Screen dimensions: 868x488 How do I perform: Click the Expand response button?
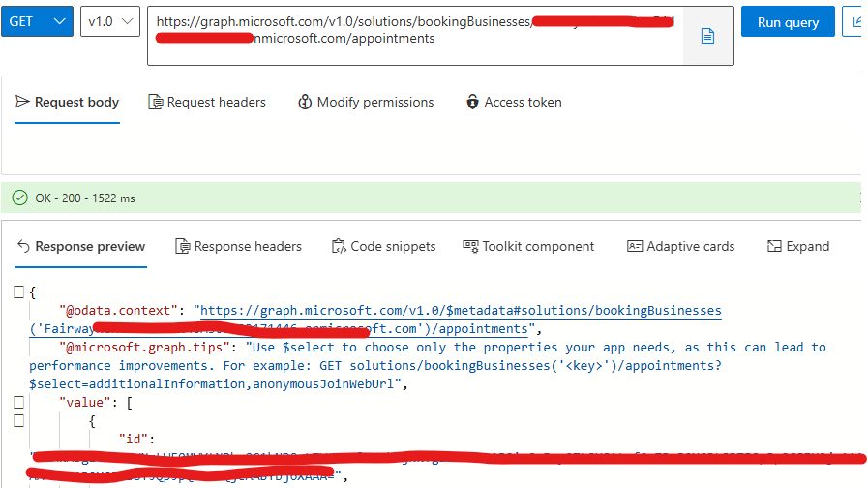click(x=798, y=246)
